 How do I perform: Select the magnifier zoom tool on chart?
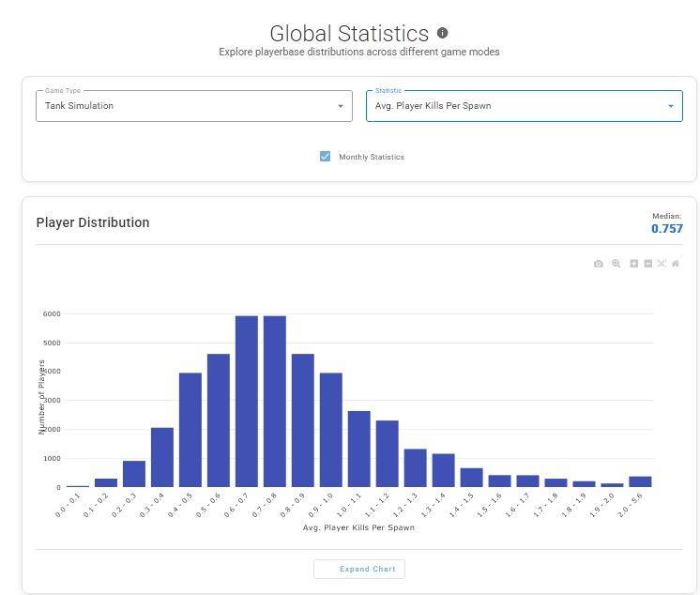pyautogui.click(x=616, y=264)
